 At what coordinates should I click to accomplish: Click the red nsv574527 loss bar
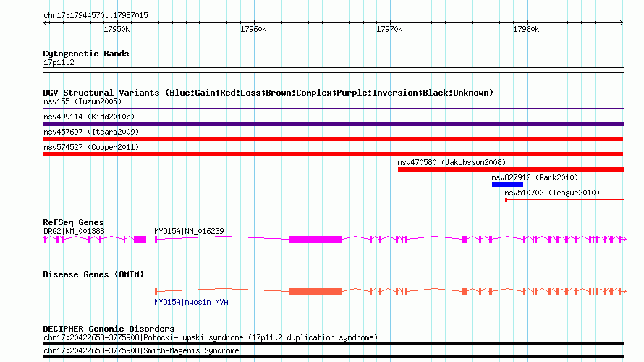(333, 154)
